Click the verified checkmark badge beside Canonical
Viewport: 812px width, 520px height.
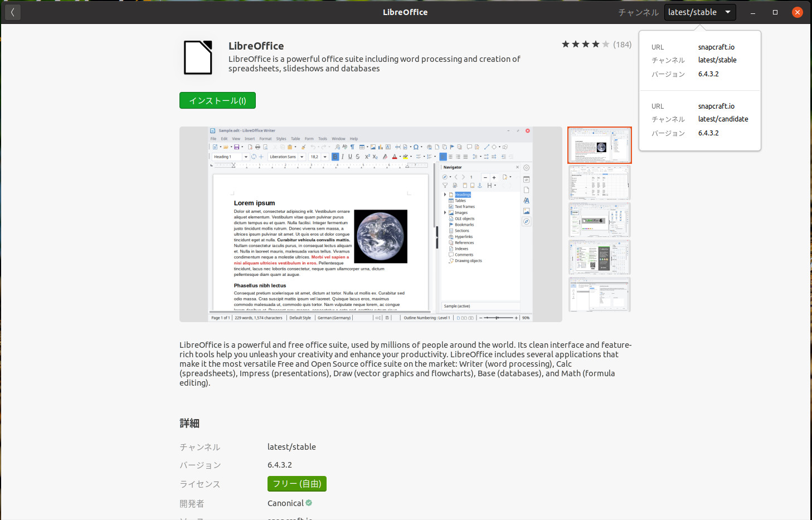point(309,503)
